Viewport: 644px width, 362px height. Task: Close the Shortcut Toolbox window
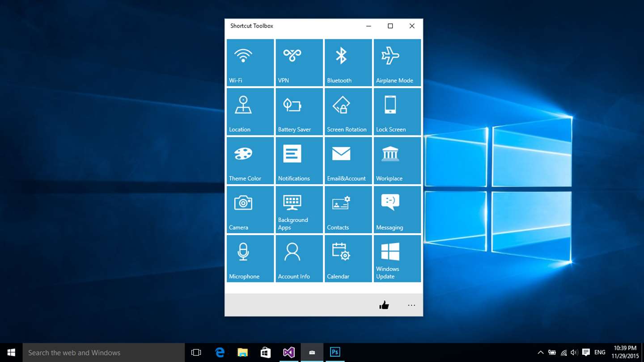[412, 26]
